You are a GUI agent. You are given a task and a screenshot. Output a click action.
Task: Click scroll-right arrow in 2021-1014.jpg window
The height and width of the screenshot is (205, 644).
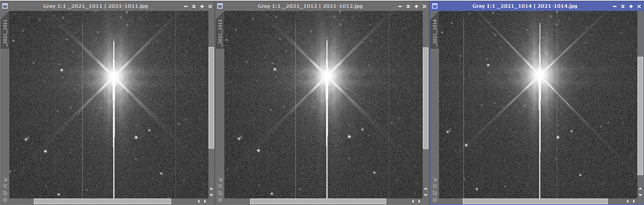pos(634,201)
